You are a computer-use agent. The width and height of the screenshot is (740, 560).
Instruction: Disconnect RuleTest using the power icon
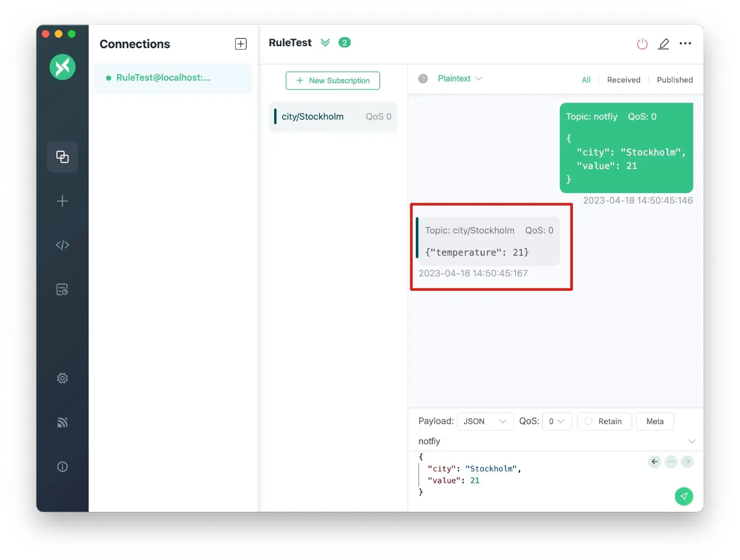pos(642,43)
